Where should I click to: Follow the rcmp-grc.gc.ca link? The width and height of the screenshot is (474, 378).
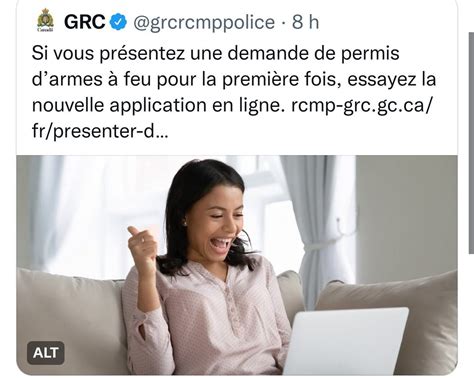point(362,106)
